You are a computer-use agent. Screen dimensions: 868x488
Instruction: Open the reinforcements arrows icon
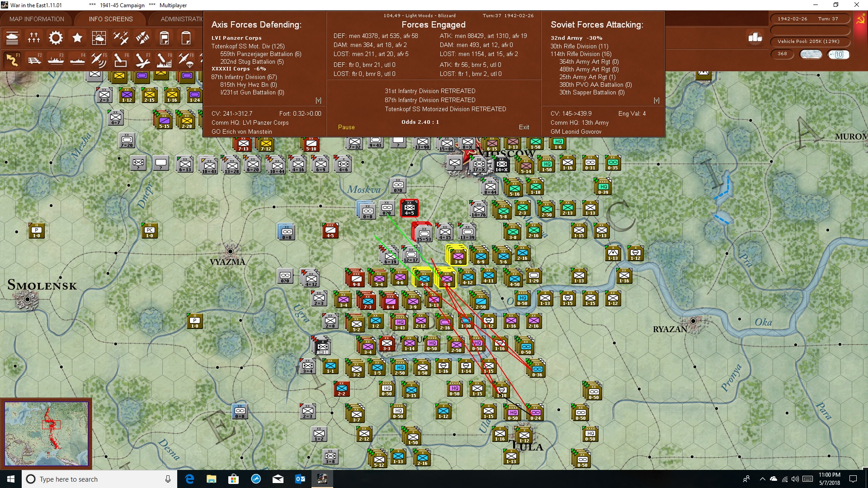coord(142,38)
